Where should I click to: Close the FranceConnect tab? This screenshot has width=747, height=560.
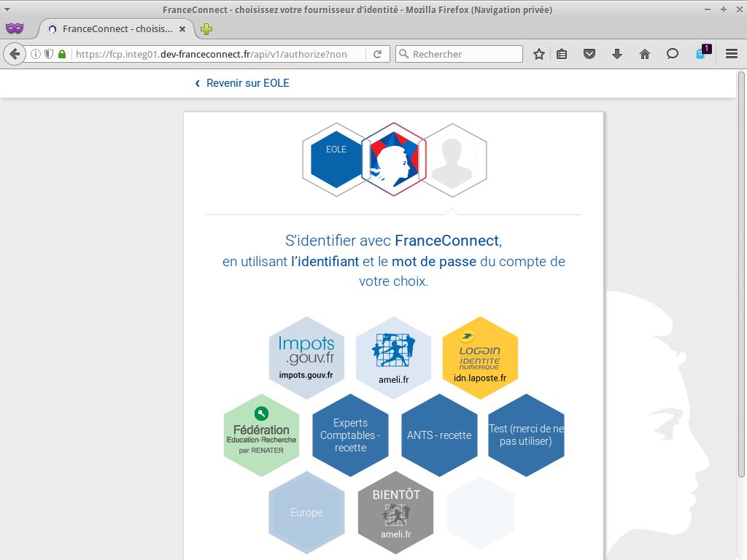pyautogui.click(x=182, y=29)
